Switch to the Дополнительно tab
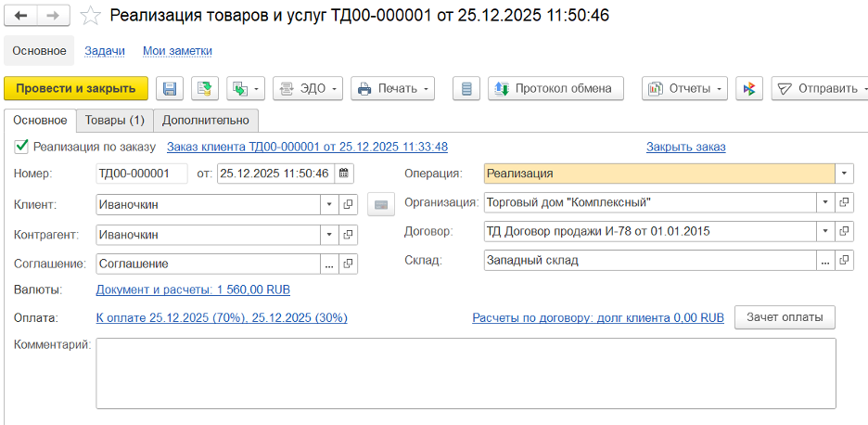The image size is (868, 425). pyautogui.click(x=205, y=120)
